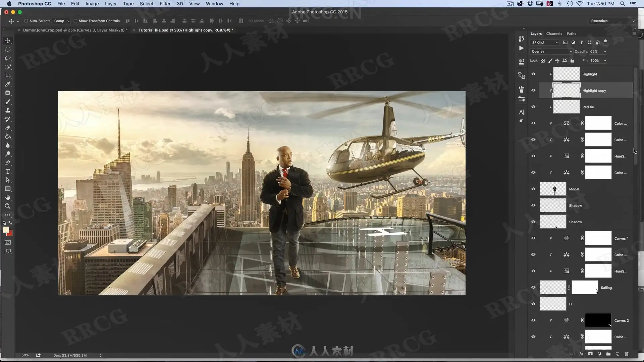This screenshot has width=644, height=362.
Task: Hide the Red tie layer
Action: pos(533,107)
